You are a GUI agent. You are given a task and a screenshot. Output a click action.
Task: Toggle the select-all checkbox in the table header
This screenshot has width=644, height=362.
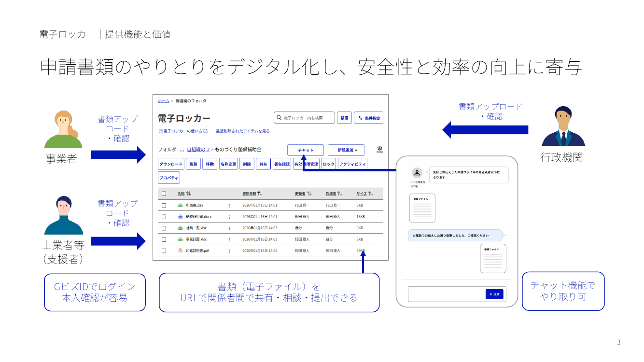(164, 194)
